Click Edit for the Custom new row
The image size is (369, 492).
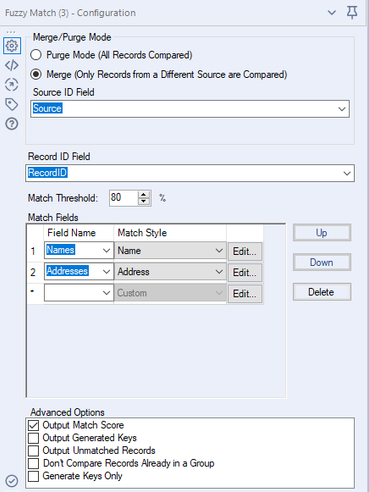[245, 294]
